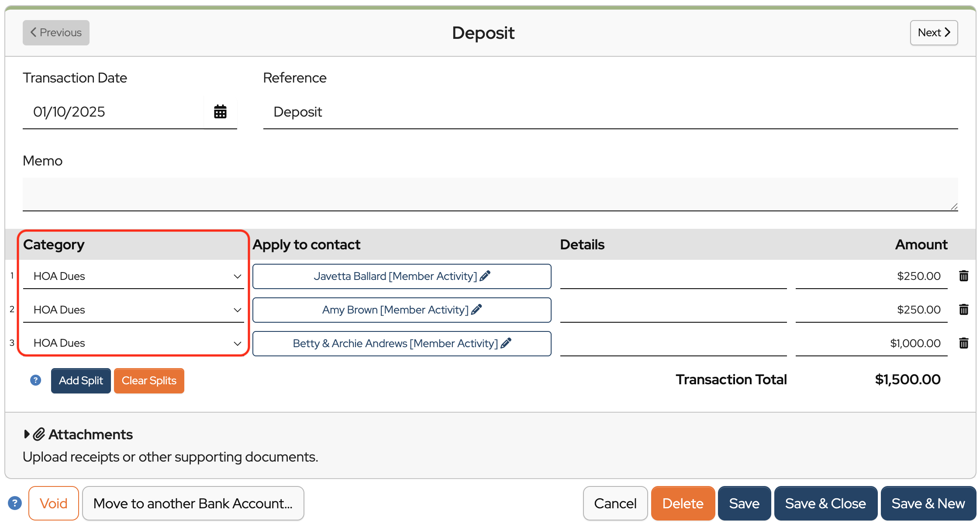This screenshot has height=531, width=980.
Task: Click the help icon next to Void
Action: 15,503
